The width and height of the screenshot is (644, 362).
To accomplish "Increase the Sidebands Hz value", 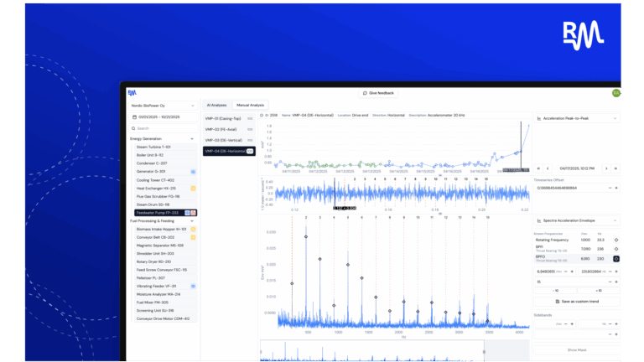I will point(616,323).
